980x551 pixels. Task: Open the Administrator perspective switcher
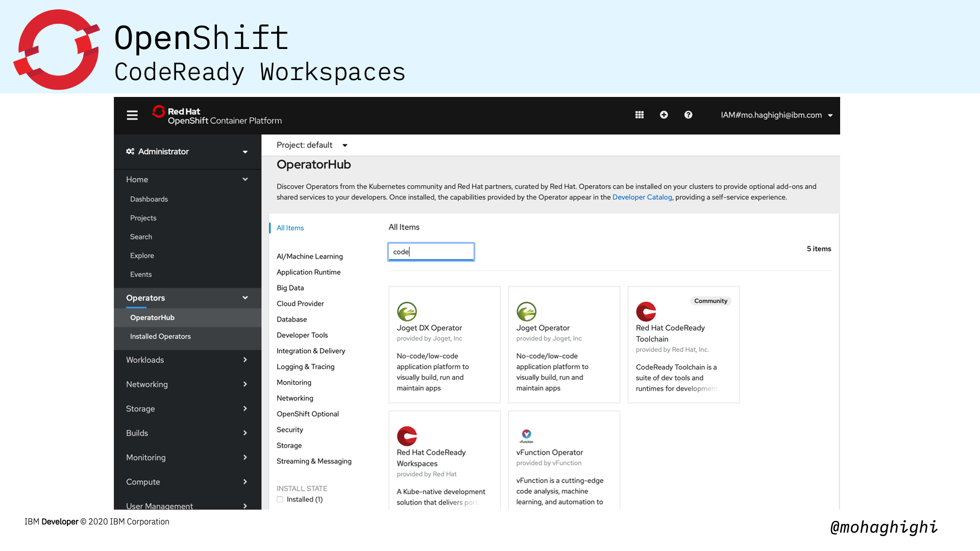(187, 152)
